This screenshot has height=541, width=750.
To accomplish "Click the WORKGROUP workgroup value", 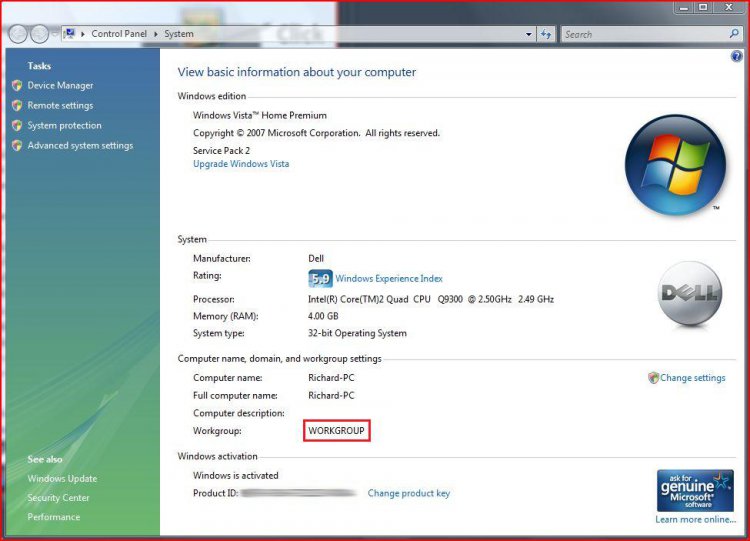I will (x=336, y=431).
